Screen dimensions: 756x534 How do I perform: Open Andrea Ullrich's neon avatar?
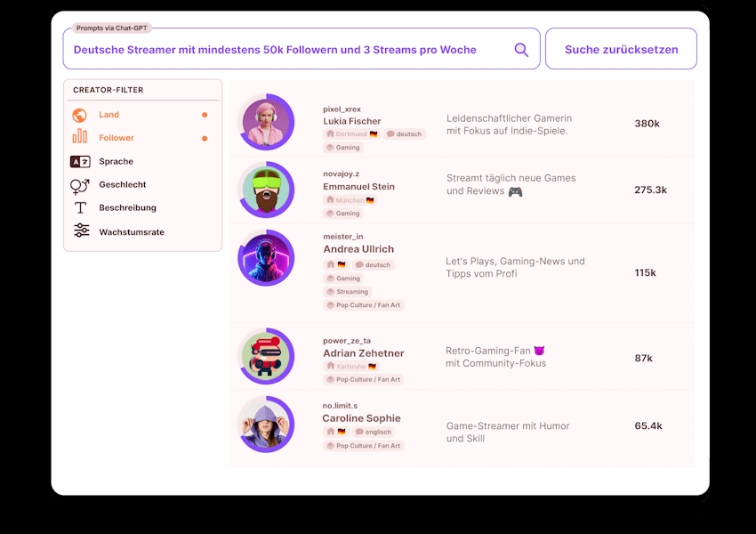pos(266,258)
